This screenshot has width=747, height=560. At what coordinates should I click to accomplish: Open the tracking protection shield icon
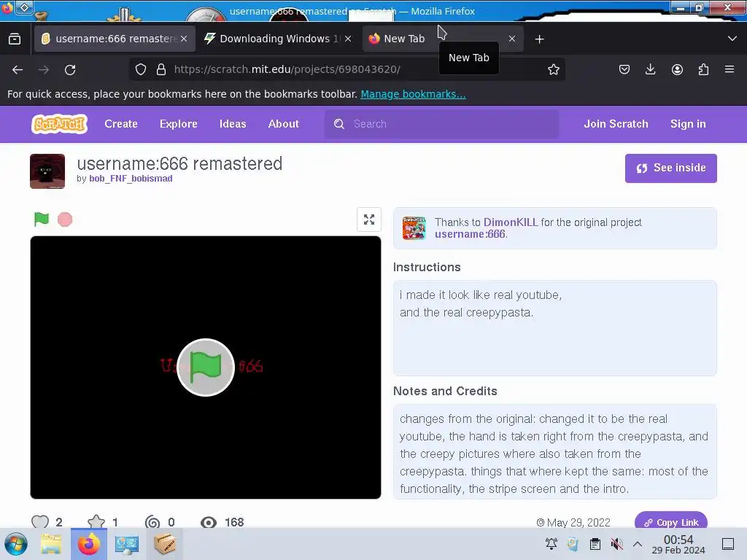click(x=141, y=69)
